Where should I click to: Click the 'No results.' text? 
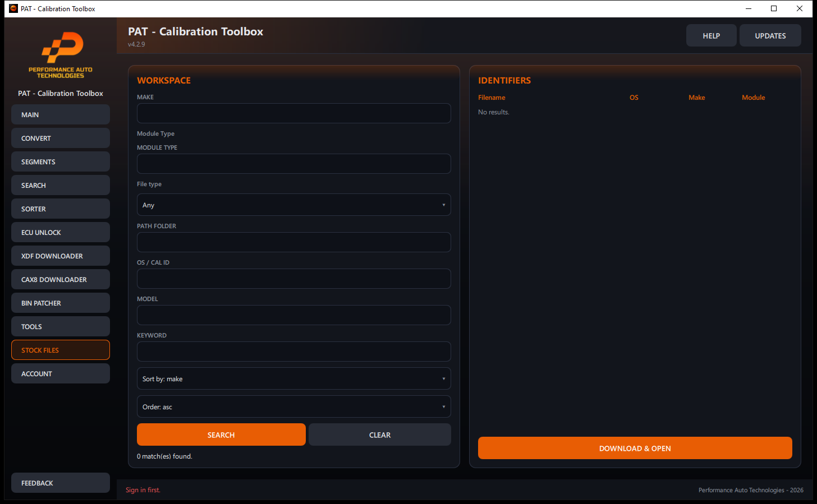pos(494,112)
